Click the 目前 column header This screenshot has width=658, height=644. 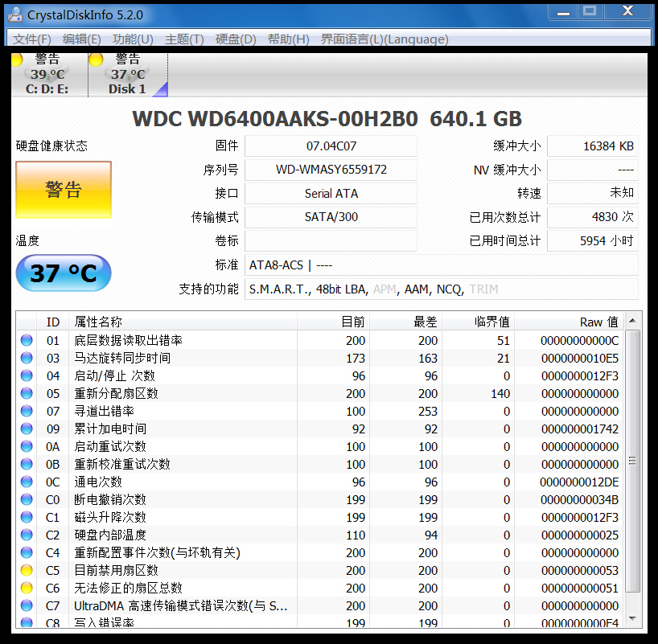[x=334, y=322]
